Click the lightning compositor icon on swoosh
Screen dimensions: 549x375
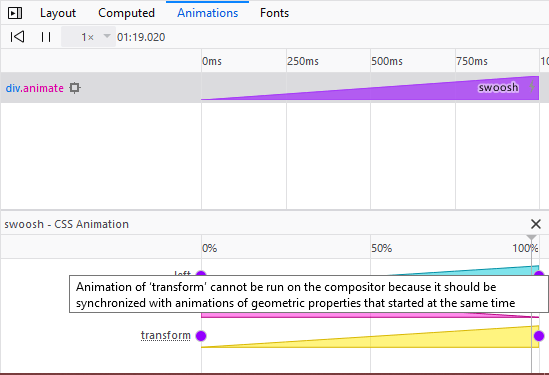[x=532, y=86]
